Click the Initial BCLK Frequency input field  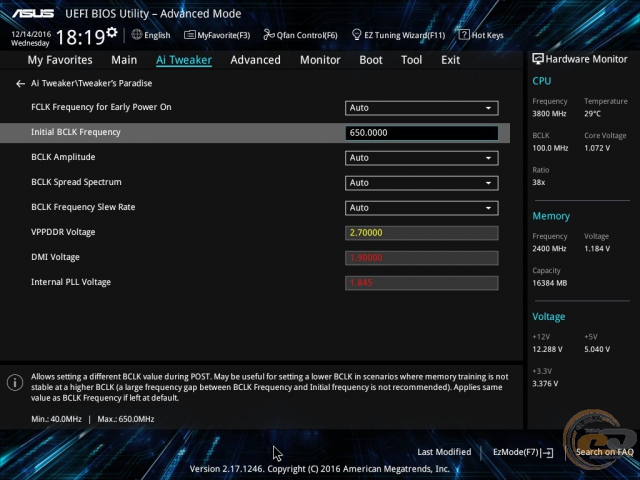coord(422,133)
